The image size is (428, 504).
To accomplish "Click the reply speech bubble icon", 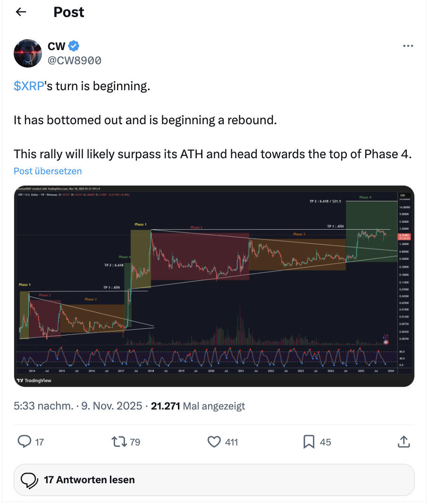I will 24,442.
